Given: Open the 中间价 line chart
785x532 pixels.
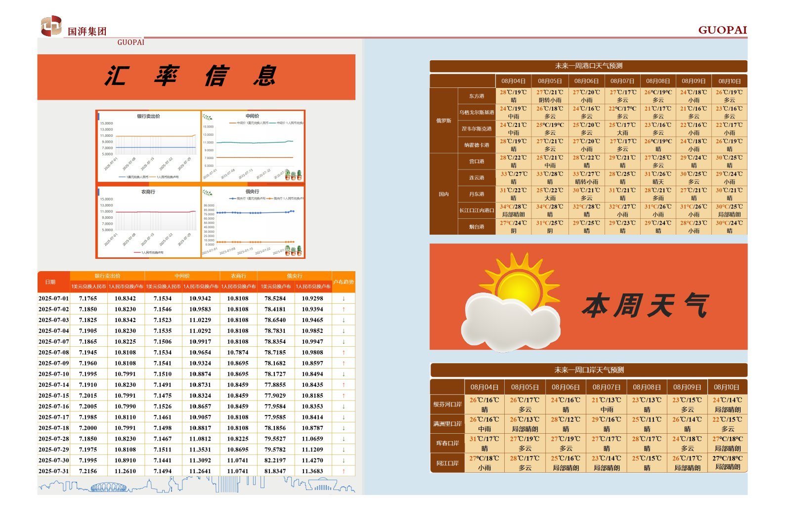Looking at the screenshot, I should coord(253,146).
